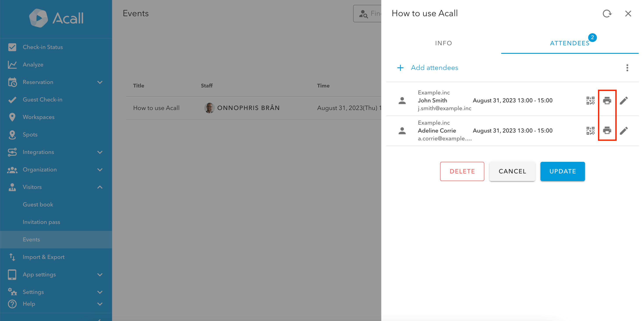Edit John Smith's attendee entry
The height and width of the screenshot is (321, 644).
click(624, 101)
